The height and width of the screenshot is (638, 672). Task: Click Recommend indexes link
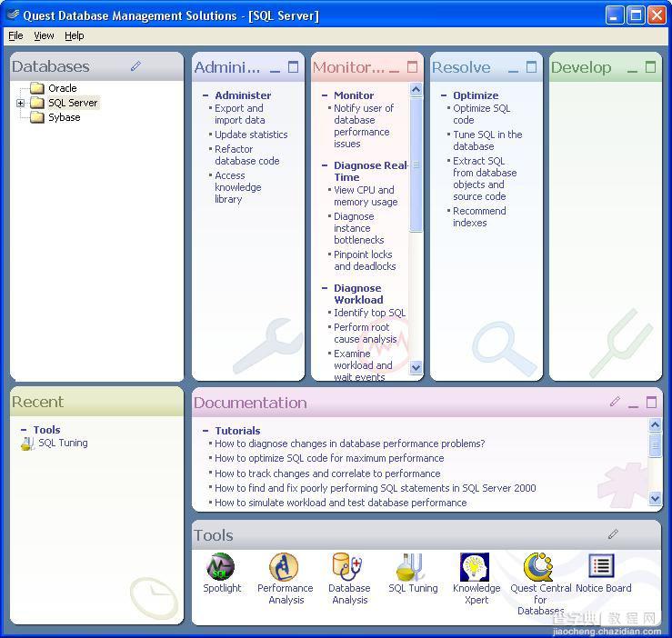pyautogui.click(x=479, y=217)
